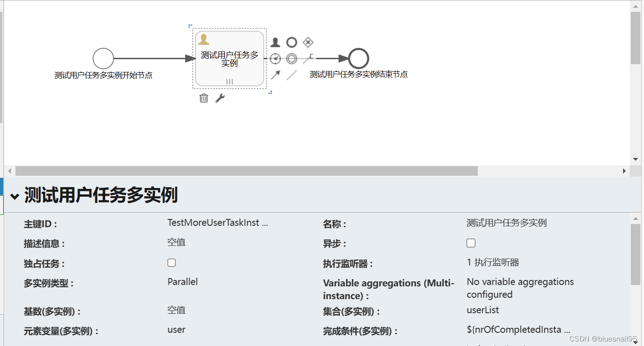Select the start event circle on canvas
This screenshot has width=644, height=346.
[x=103, y=58]
